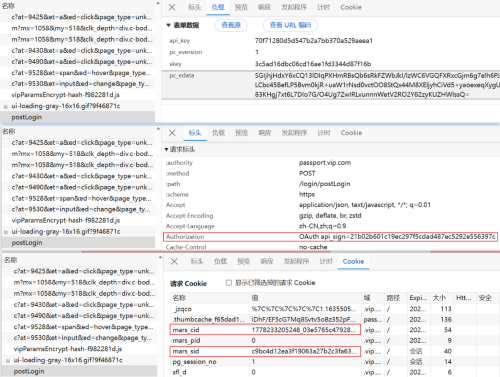This screenshot has height=377, width=500.
Task: Click the pc_edata form data row
Action: pyautogui.click(x=331, y=85)
